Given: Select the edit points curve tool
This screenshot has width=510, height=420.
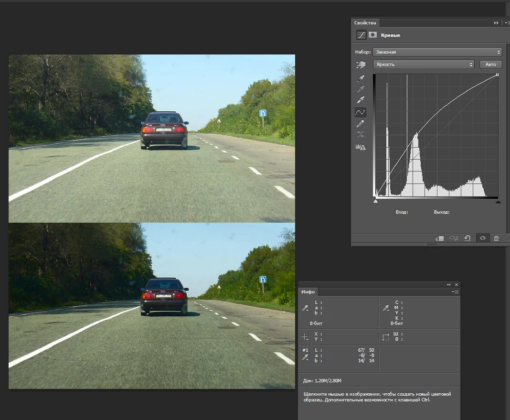Looking at the screenshot, I should 361,112.
